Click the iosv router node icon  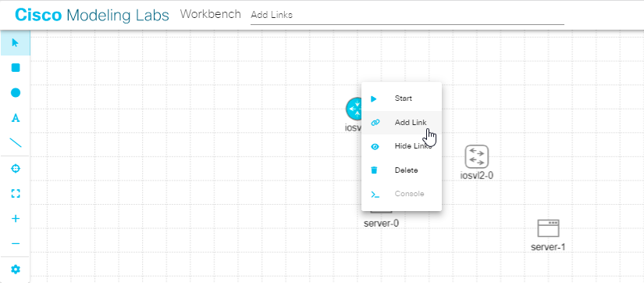[x=354, y=109]
